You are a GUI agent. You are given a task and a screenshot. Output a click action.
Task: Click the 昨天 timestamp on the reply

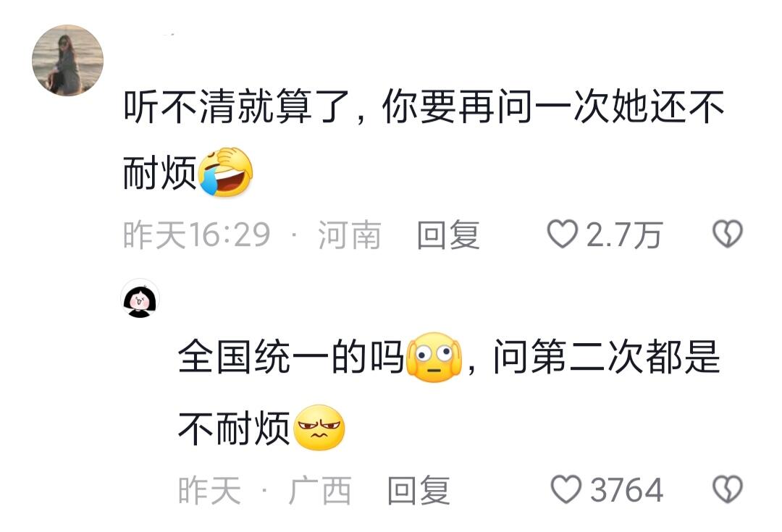209,490
